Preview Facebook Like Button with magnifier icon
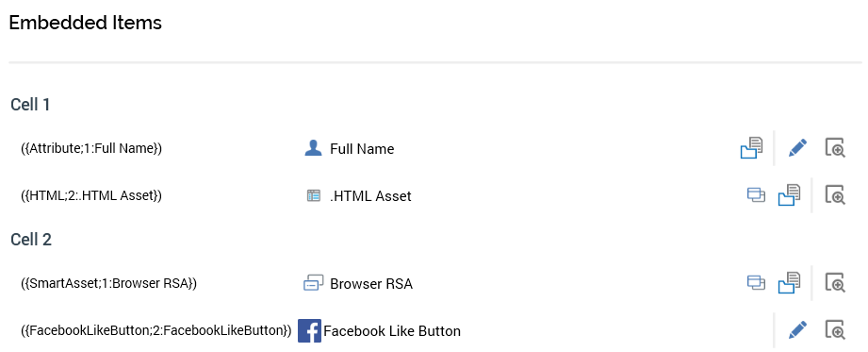This screenshot has height=352, width=868. [835, 330]
